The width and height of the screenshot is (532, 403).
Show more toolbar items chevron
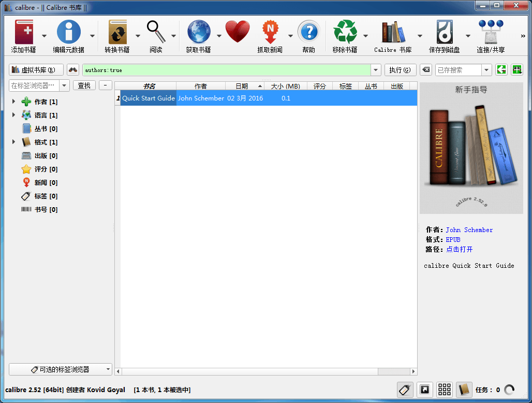coord(523,36)
